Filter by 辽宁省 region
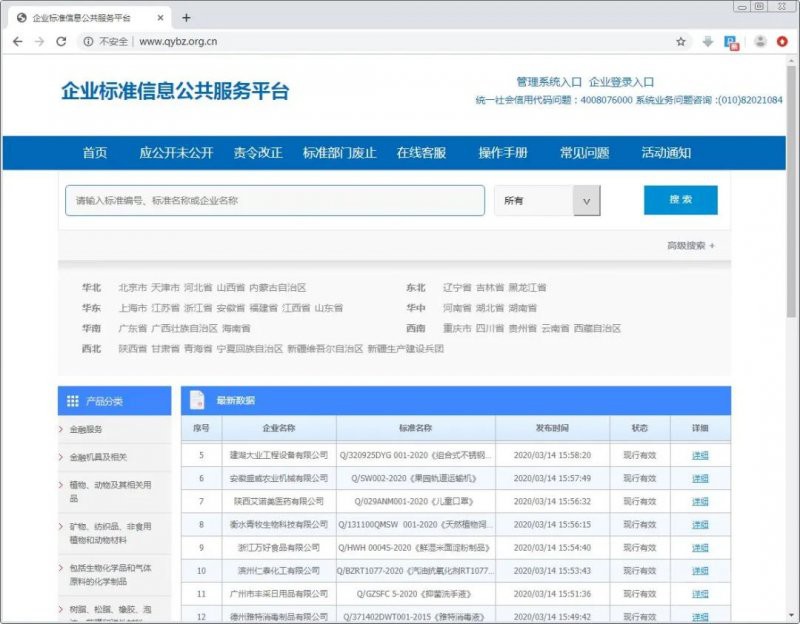Image resolution: width=800 pixels, height=624 pixels. (x=457, y=288)
